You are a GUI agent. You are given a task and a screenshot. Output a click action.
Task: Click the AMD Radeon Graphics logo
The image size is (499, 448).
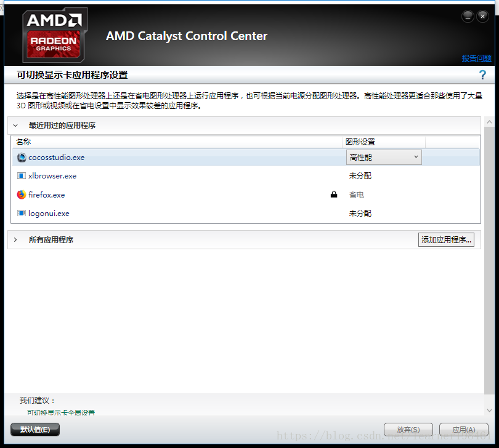click(55, 35)
